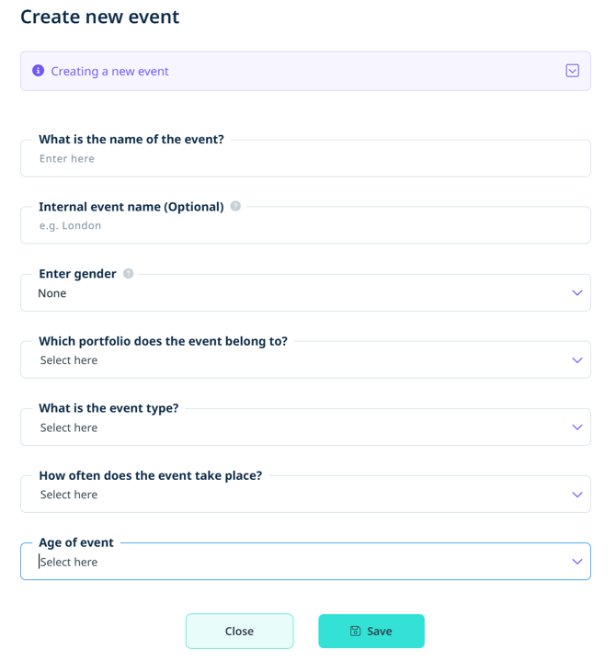The width and height of the screenshot is (616, 672).
Task: Click the Internal event name input field
Action: pyautogui.click(x=305, y=226)
